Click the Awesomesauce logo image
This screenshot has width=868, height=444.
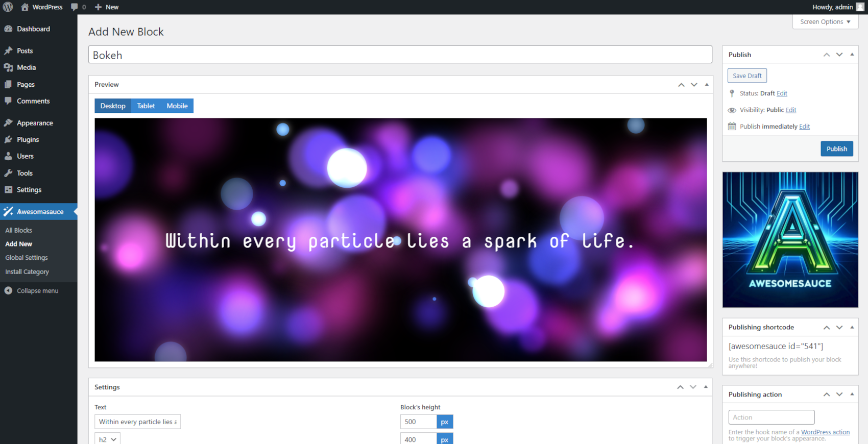coord(790,240)
